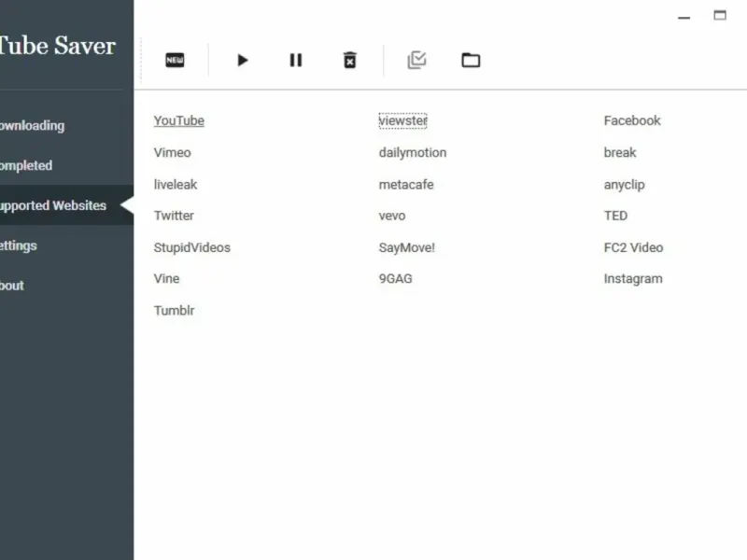Click the dailymotion link

click(413, 153)
